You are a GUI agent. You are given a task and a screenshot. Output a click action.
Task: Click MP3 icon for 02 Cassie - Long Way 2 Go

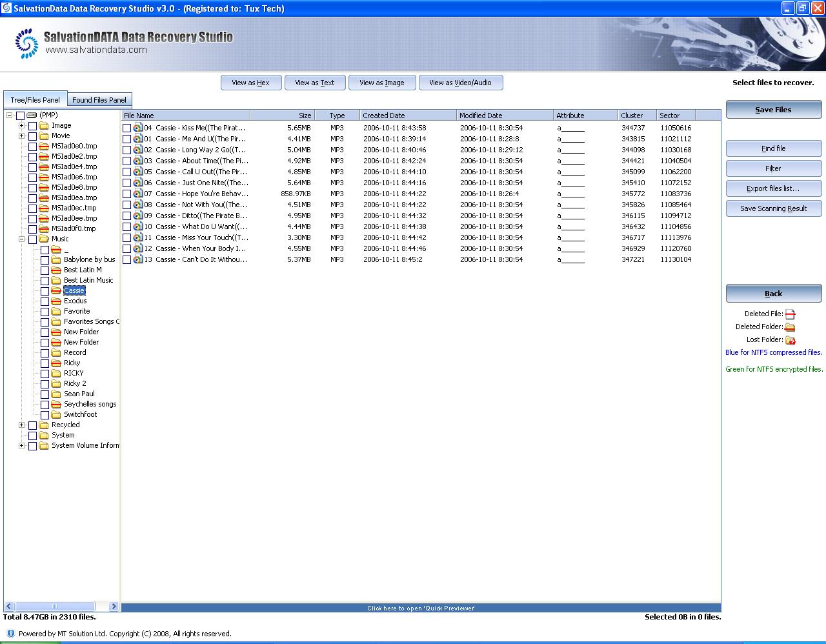coord(137,150)
